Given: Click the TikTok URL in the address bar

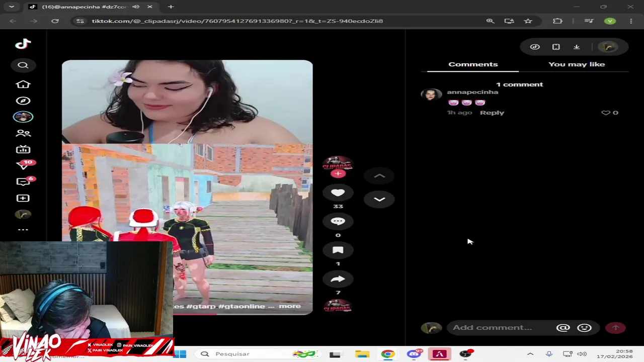Looking at the screenshot, I should click(237, 21).
